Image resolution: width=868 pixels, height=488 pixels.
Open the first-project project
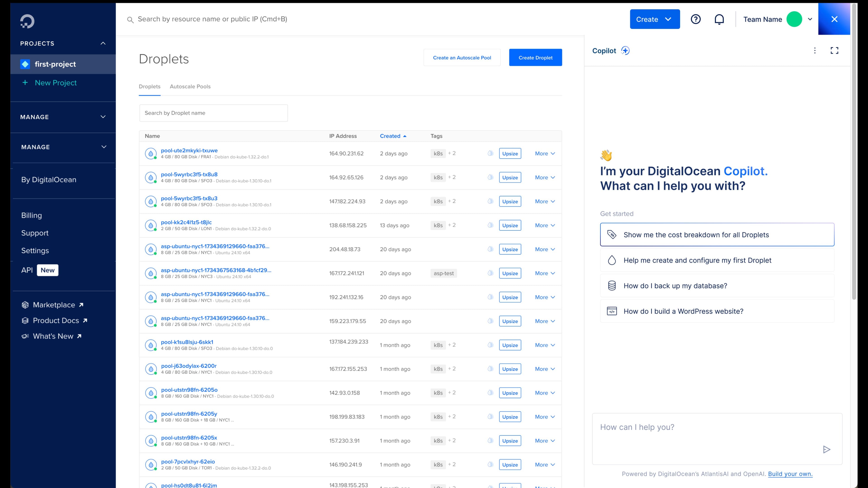63,64
